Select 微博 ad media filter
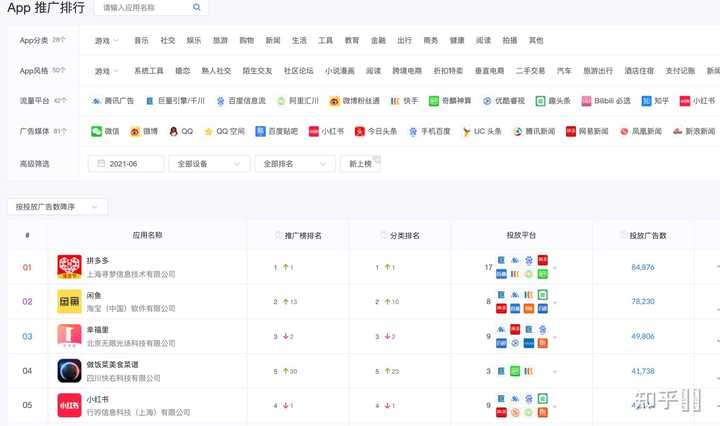This screenshot has height=426, width=720. coord(144,131)
